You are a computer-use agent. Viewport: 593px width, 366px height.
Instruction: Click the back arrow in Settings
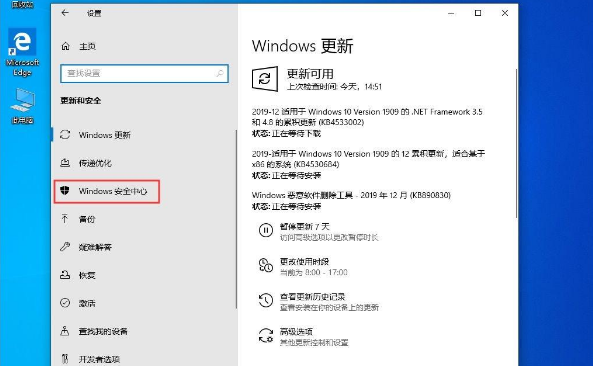pos(65,13)
